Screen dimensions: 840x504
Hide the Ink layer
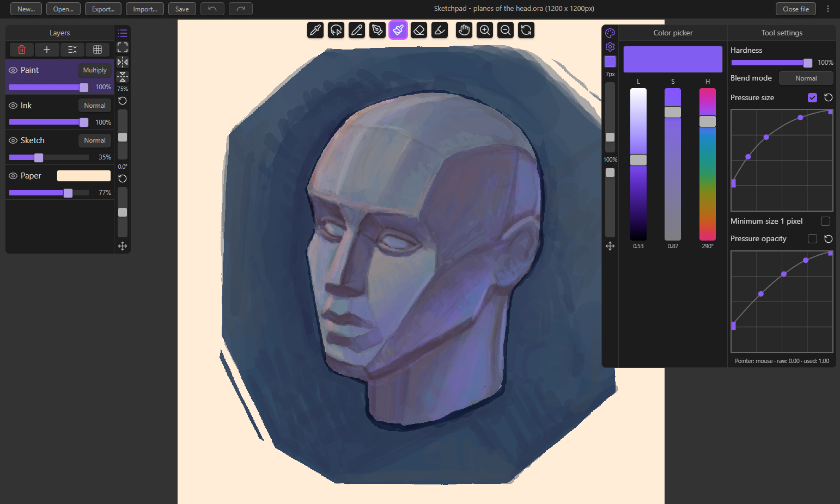tap(13, 106)
